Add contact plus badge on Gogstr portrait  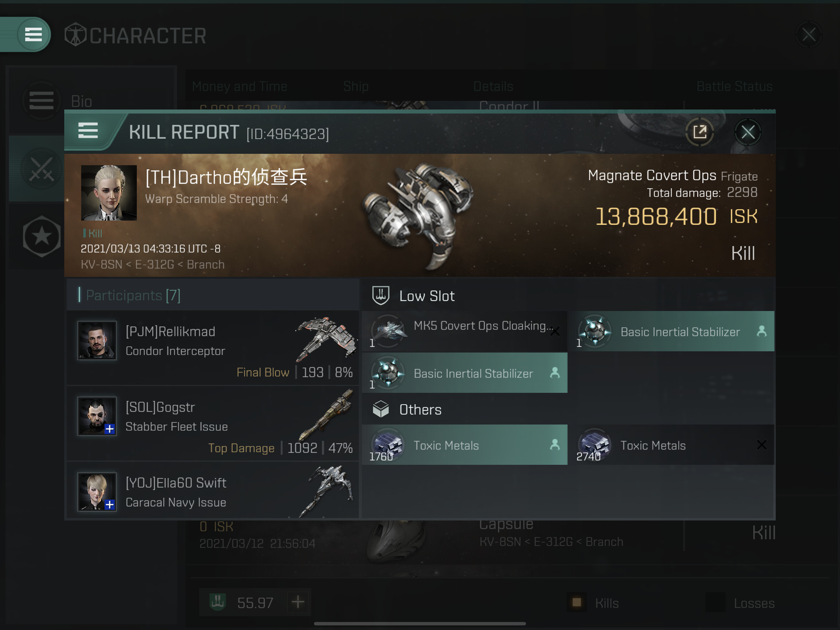click(110, 429)
